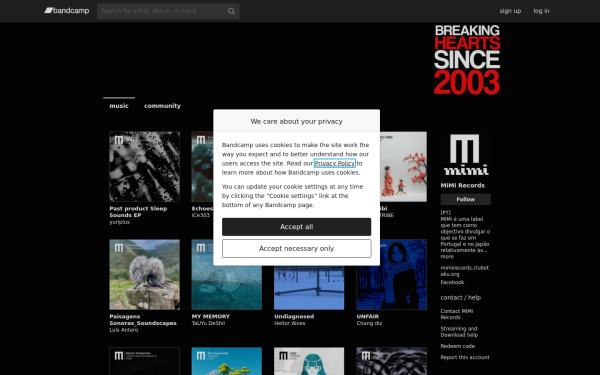Open MY MEMORY title link
Viewport: 600px width, 375px height.
210,316
